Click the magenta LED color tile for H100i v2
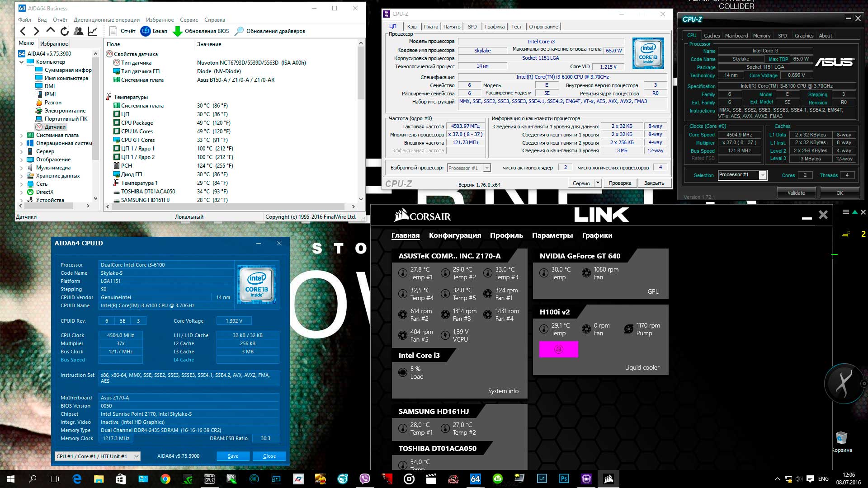The height and width of the screenshot is (488, 868). coord(558,349)
